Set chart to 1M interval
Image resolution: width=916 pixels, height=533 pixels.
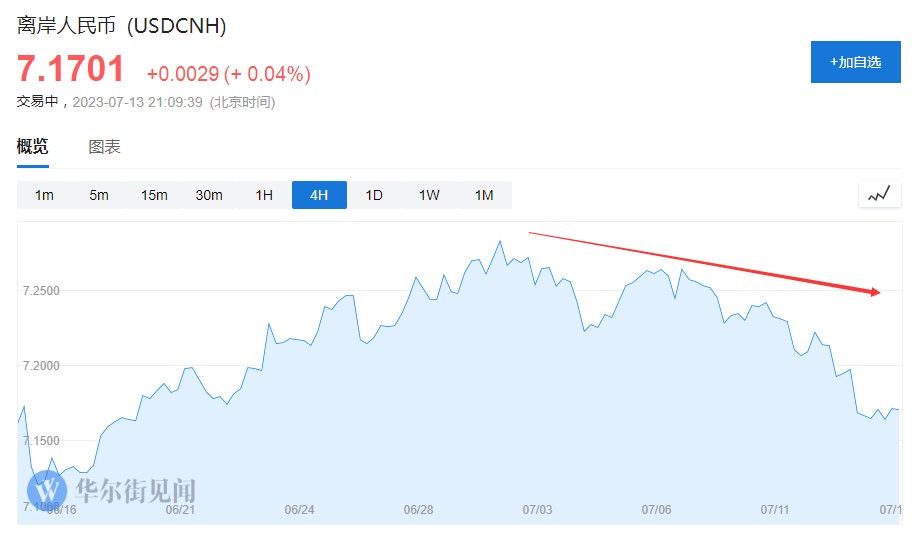pyautogui.click(x=484, y=195)
